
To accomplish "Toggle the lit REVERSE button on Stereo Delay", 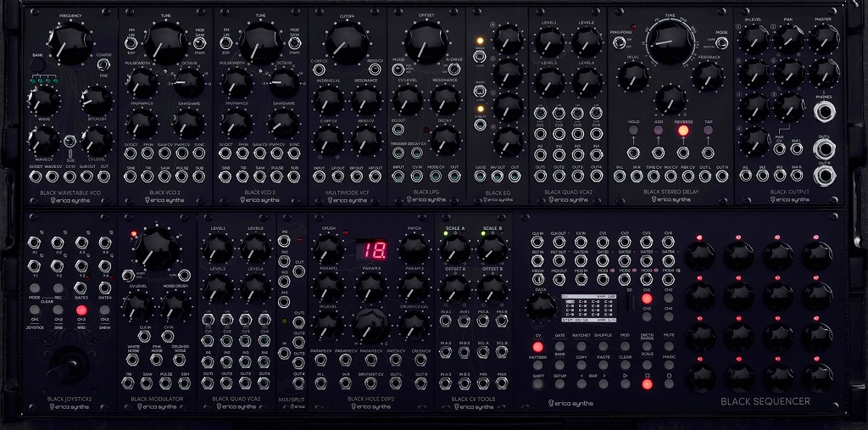I will tap(683, 131).
